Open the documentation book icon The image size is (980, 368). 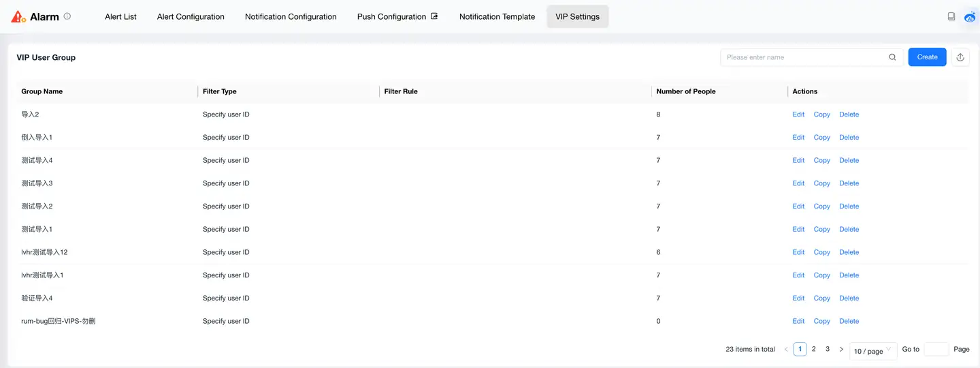pos(951,16)
